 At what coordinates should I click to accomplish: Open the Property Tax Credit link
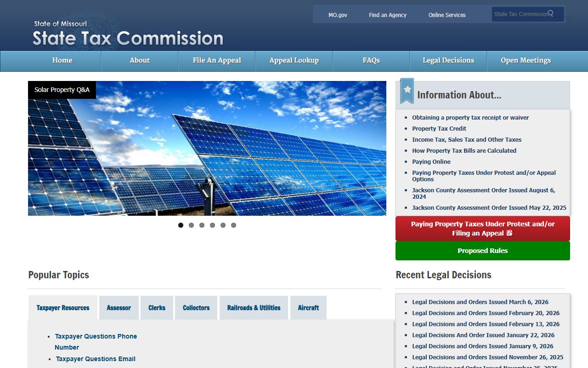click(x=439, y=129)
